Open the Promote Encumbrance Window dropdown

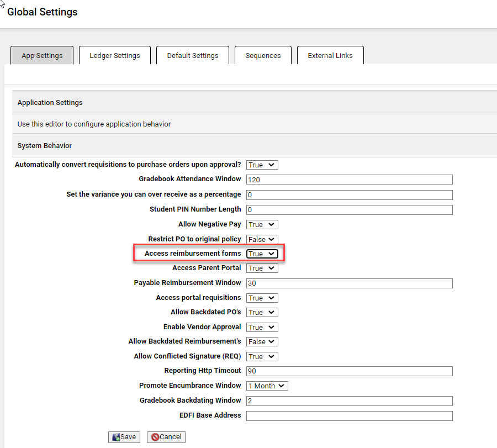[x=267, y=386]
